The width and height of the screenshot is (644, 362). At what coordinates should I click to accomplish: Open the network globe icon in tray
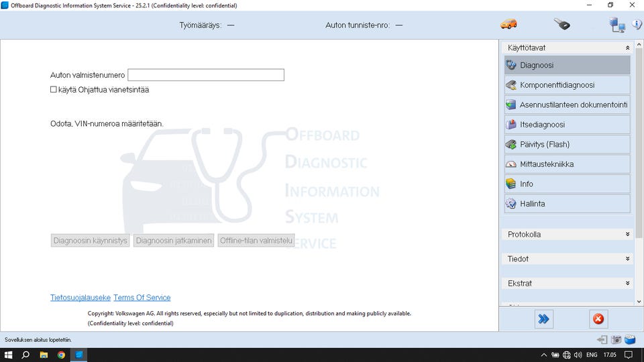coord(567,355)
